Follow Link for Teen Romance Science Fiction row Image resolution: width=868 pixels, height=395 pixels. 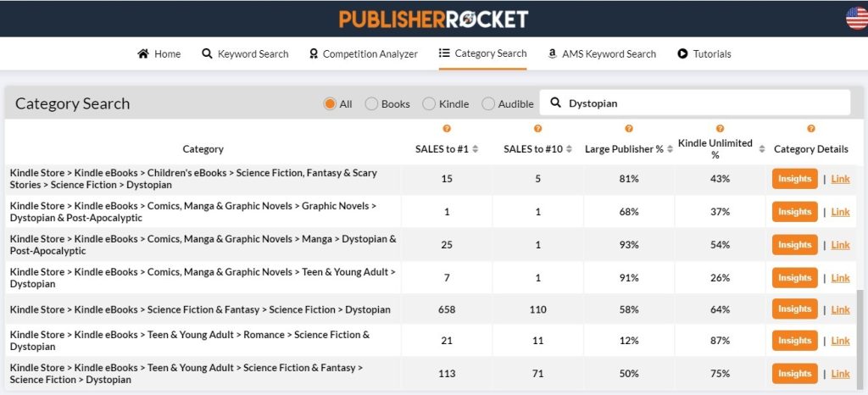pyautogui.click(x=840, y=341)
